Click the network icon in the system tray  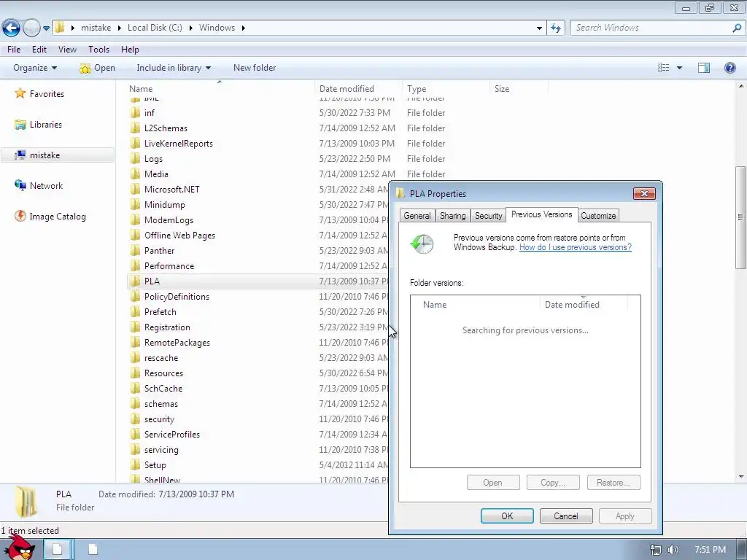pyautogui.click(x=656, y=550)
